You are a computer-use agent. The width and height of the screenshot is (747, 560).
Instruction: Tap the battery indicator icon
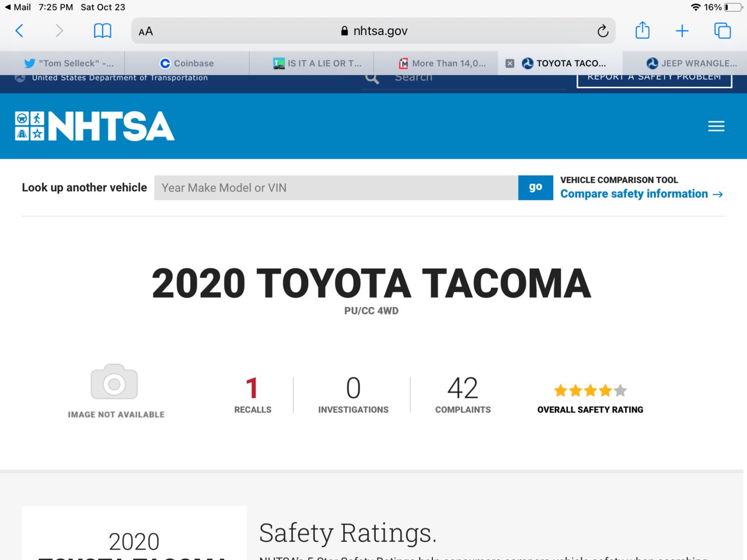(734, 7)
